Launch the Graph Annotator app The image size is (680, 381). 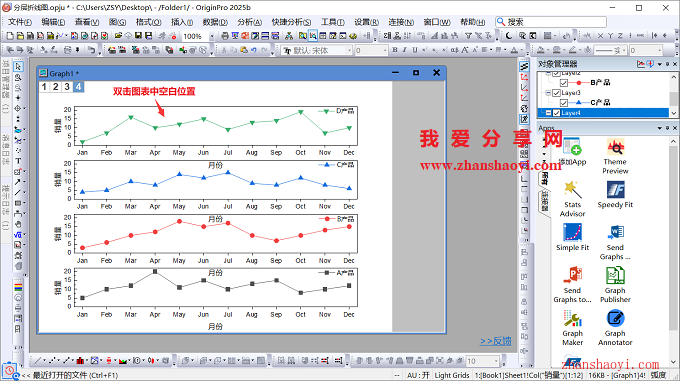point(615,327)
